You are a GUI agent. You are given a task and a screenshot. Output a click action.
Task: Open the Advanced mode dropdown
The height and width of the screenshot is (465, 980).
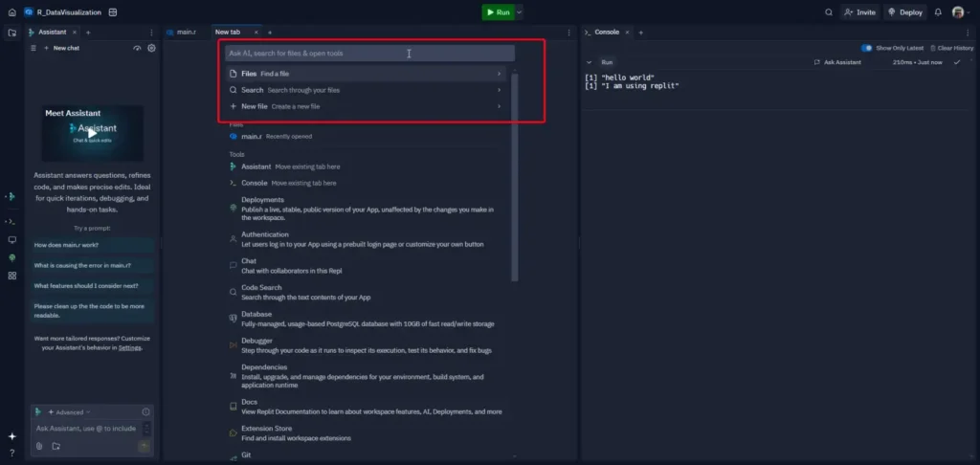(x=69, y=411)
